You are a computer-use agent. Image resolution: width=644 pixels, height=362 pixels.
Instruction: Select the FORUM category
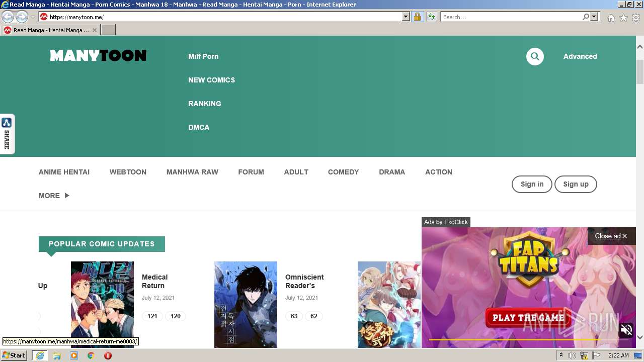pos(251,172)
